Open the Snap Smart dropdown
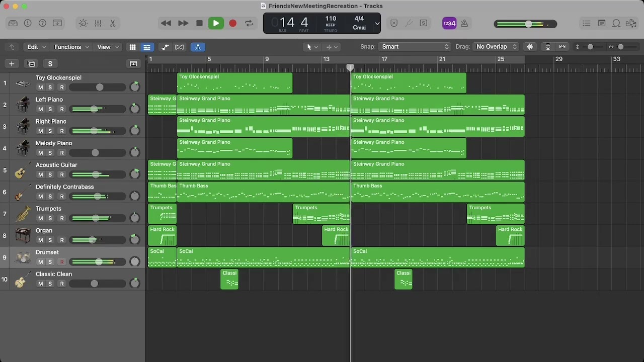 click(x=415, y=47)
